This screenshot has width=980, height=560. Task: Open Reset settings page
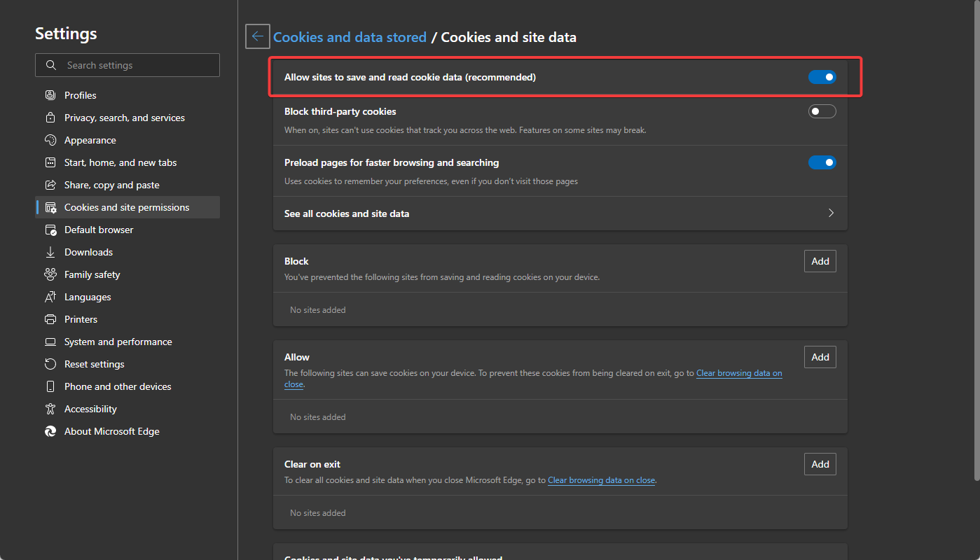click(127, 364)
